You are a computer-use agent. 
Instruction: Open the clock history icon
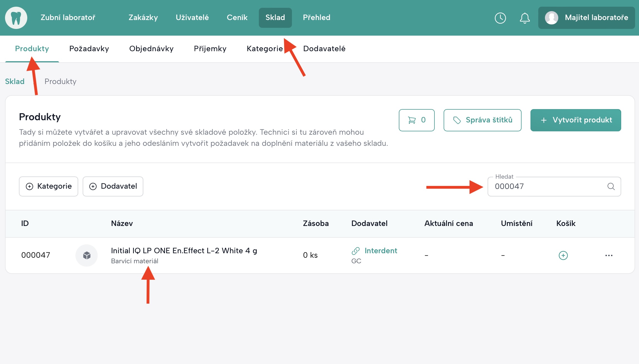(500, 18)
